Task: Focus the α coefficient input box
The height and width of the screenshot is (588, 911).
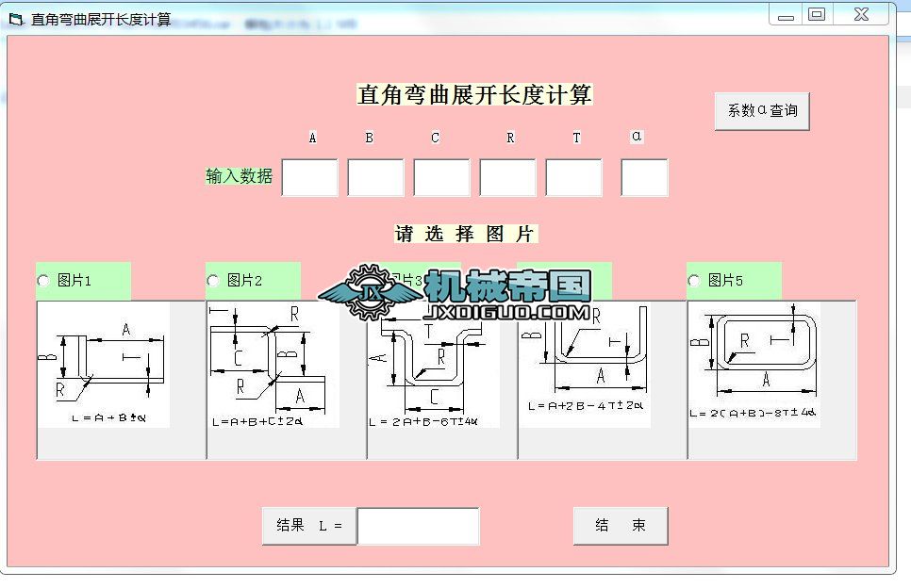Action: tap(644, 177)
